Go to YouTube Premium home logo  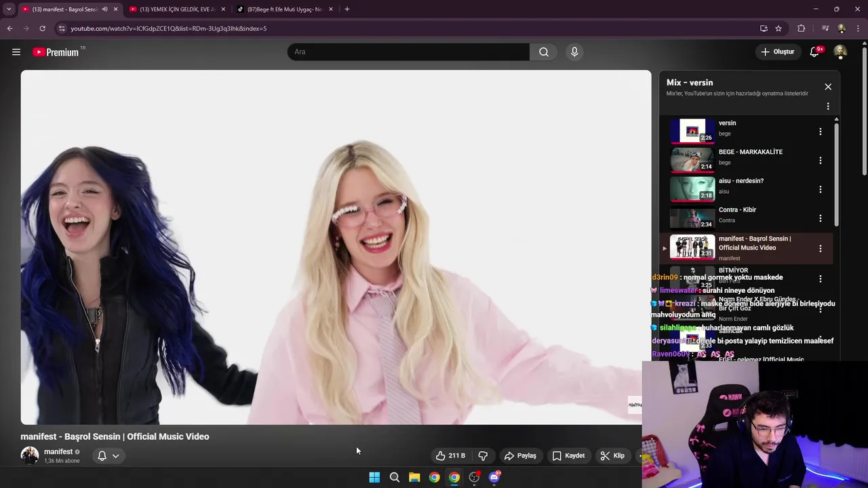click(x=56, y=52)
